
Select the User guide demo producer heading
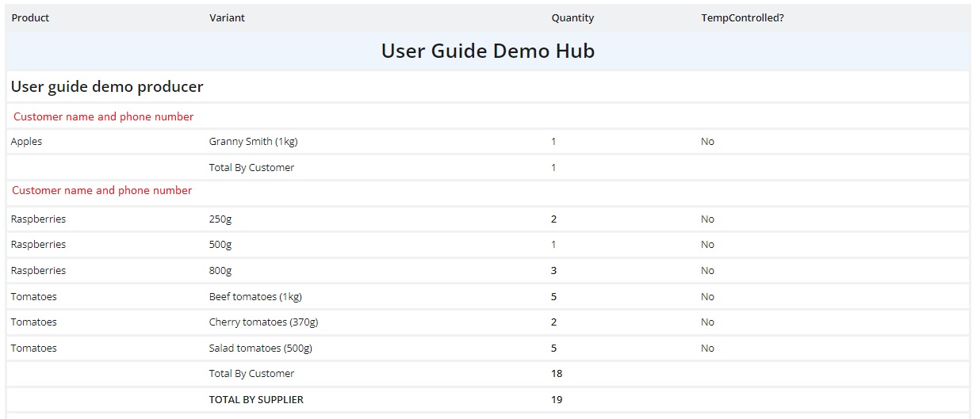107,87
